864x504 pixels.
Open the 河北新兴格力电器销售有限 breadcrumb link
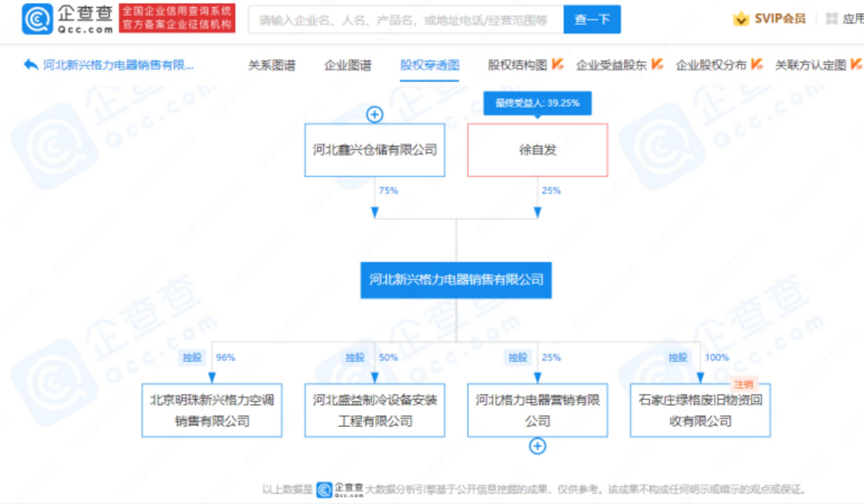117,65
